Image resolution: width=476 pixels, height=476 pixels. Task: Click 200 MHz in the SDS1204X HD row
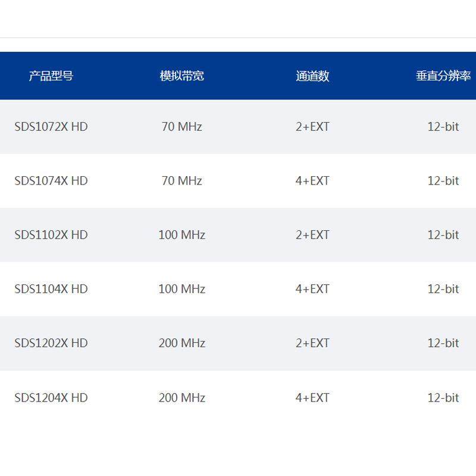coord(182,397)
